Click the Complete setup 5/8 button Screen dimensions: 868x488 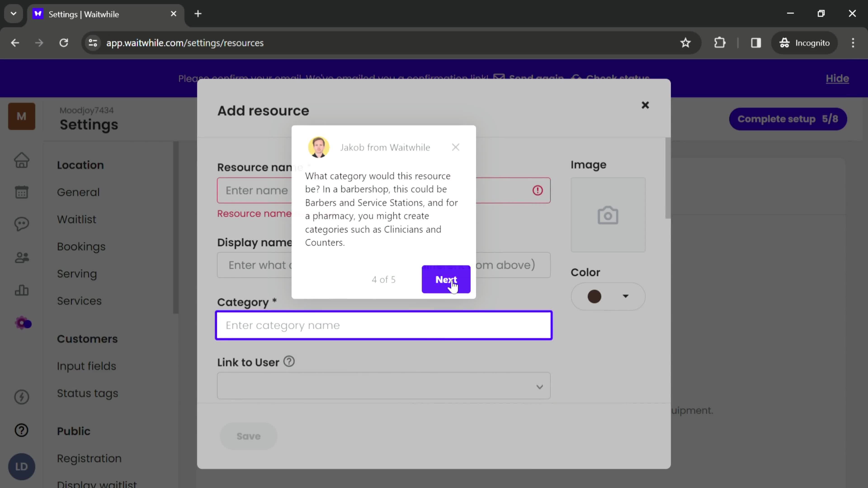[x=788, y=119]
